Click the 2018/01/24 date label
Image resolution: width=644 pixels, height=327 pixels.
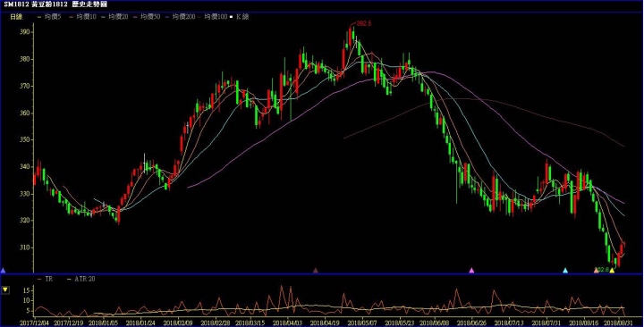coord(140,323)
